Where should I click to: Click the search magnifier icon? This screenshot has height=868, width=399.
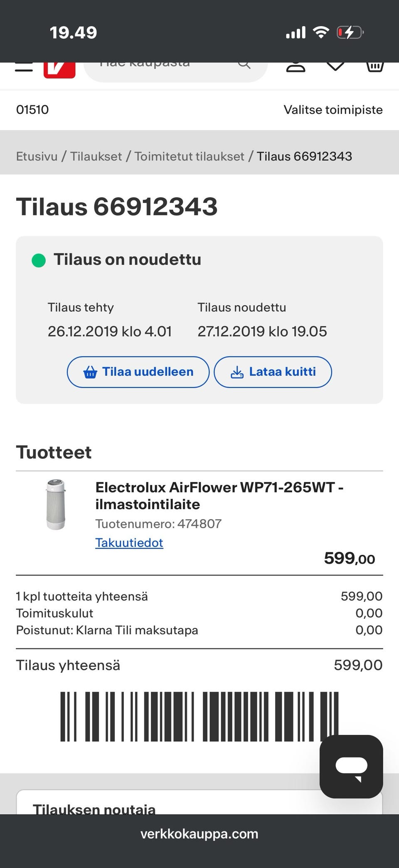(244, 66)
